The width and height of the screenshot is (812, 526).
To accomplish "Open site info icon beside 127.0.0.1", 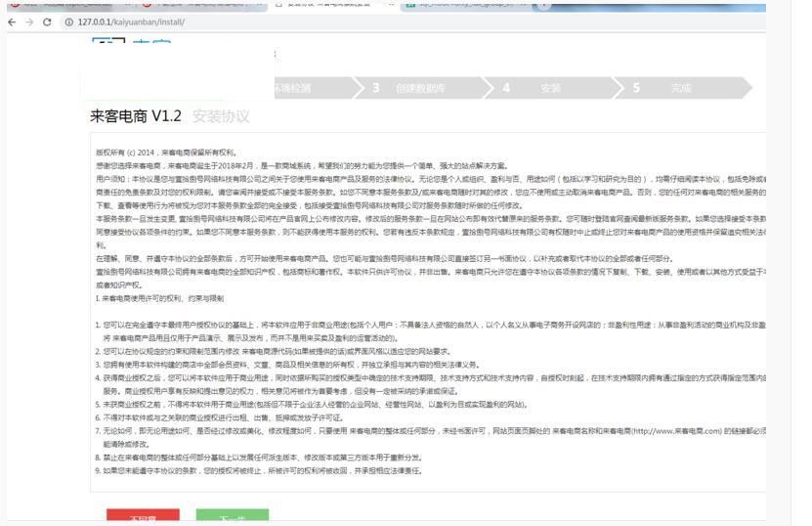I will click(67, 22).
